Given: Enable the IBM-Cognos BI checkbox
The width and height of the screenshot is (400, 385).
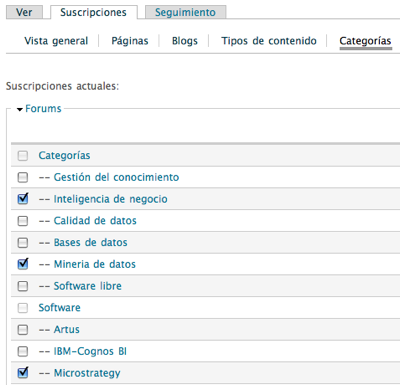Looking at the screenshot, I should (x=23, y=351).
